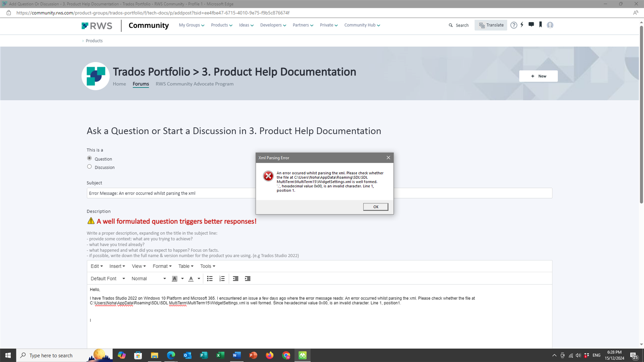Click the Search button in header
The width and height of the screenshot is (644, 362).
459,25
